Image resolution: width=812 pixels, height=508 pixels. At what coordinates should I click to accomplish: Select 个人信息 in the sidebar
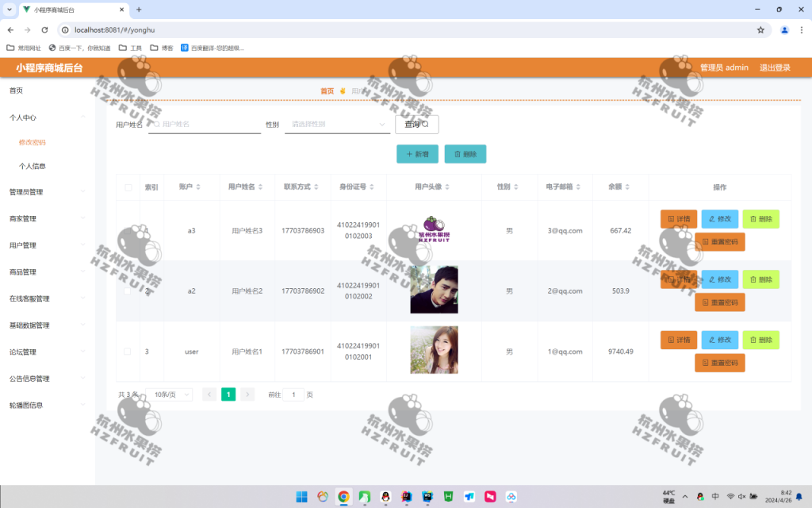point(35,165)
